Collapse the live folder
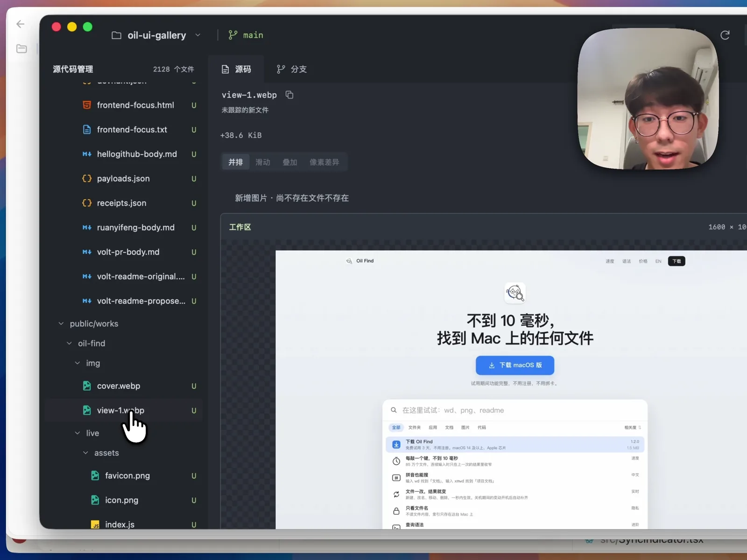This screenshot has height=560, width=747. coord(78,433)
